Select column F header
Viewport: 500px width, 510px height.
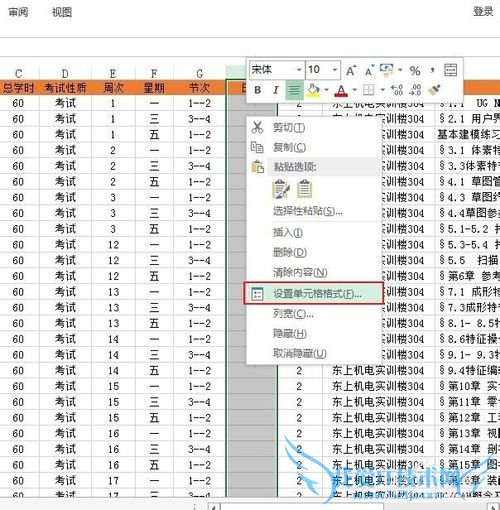(x=154, y=73)
